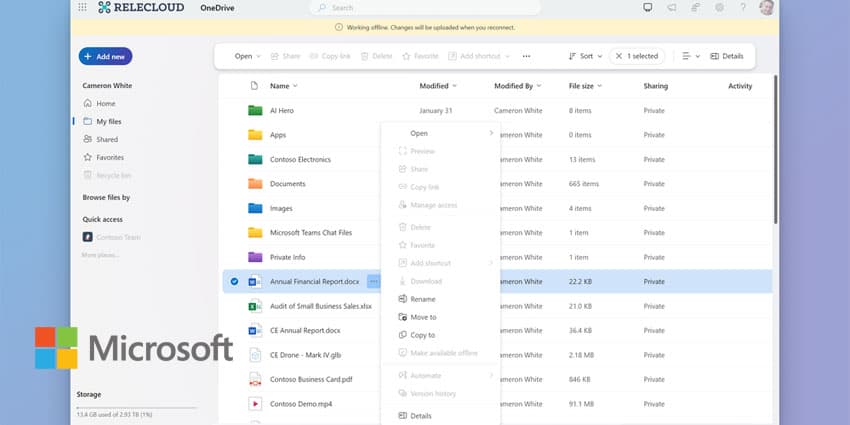The image size is (850, 425).
Task: Open the AI Hero folder name
Action: point(282,111)
